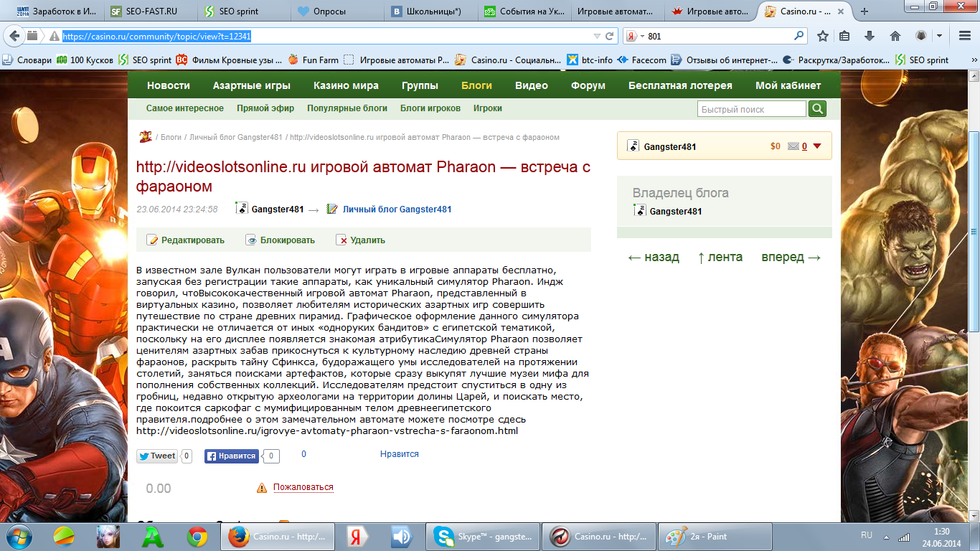This screenshot has height=551, width=980.
Task: Open the mail envelope icon in user panel
Action: tap(793, 146)
